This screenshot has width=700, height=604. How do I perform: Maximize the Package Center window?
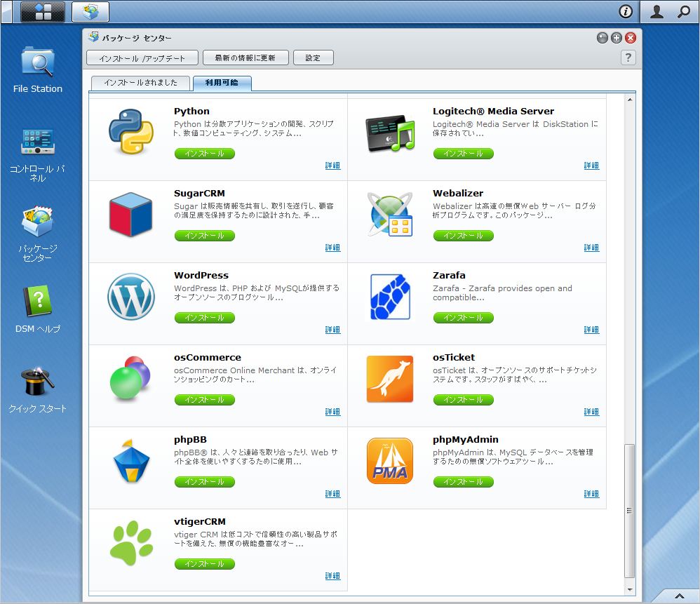click(x=617, y=38)
